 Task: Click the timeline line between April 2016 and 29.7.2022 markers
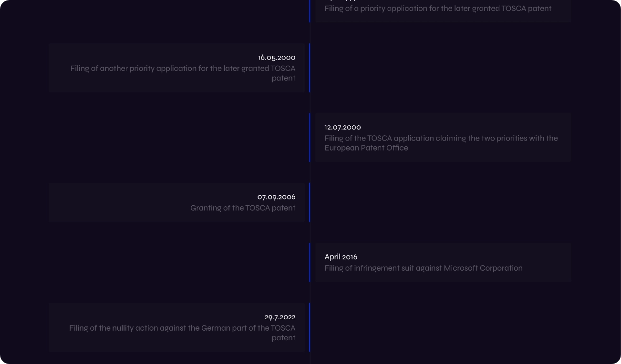click(310, 293)
